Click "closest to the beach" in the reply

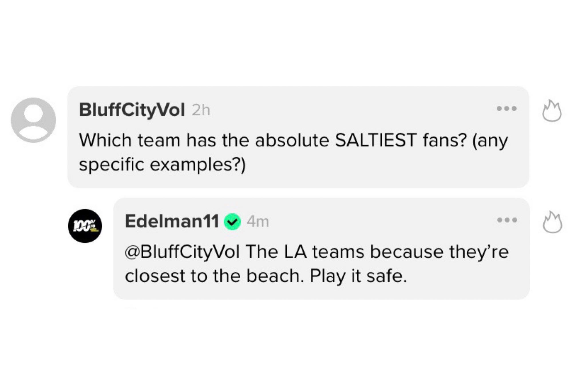click(214, 276)
